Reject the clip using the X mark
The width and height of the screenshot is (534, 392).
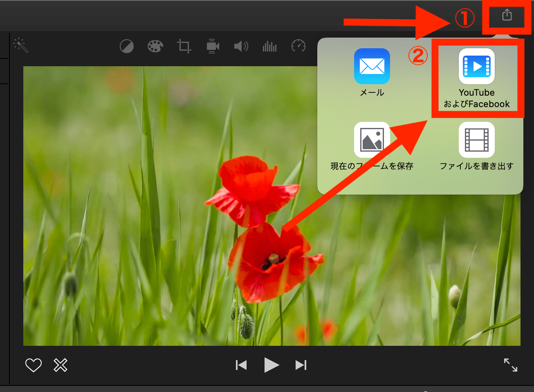point(60,365)
